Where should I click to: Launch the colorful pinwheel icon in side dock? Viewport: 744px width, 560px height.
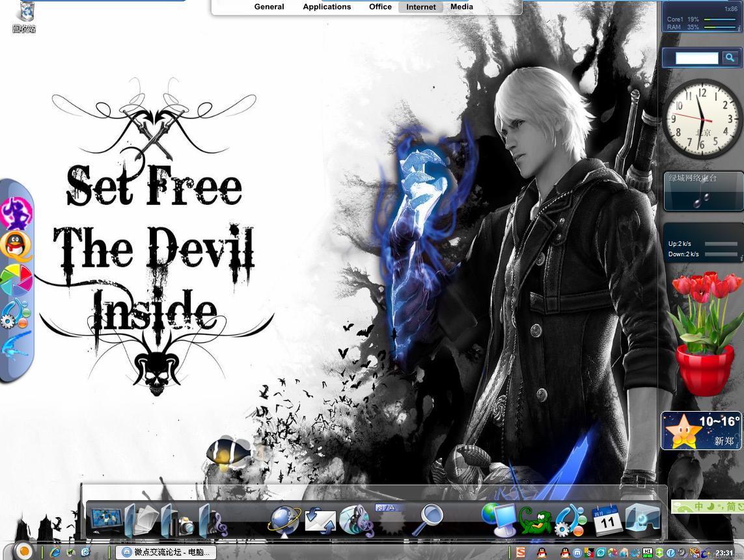point(16,280)
